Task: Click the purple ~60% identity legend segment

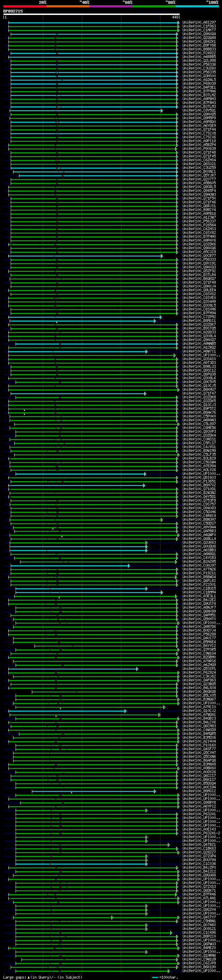Action: tap(111, 6)
